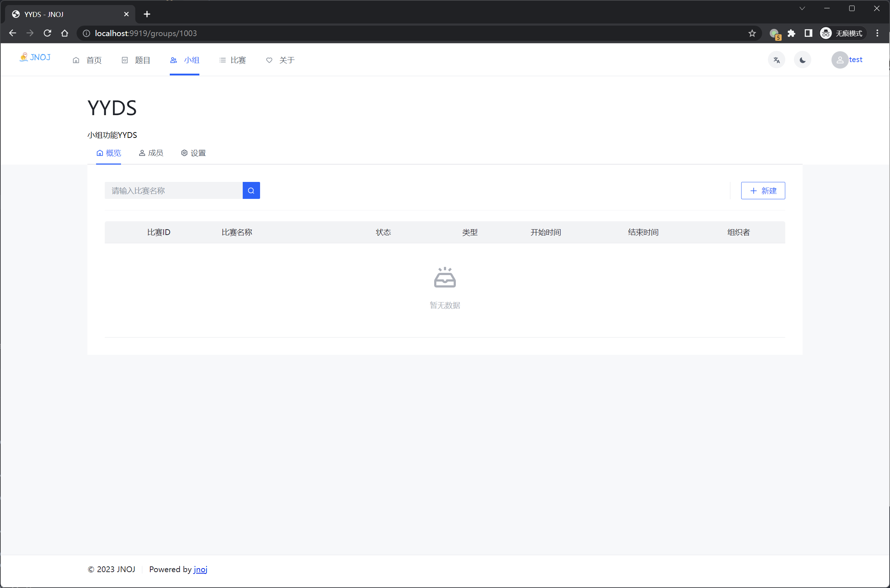Close the YYDS - JNOJ tab

tap(126, 14)
